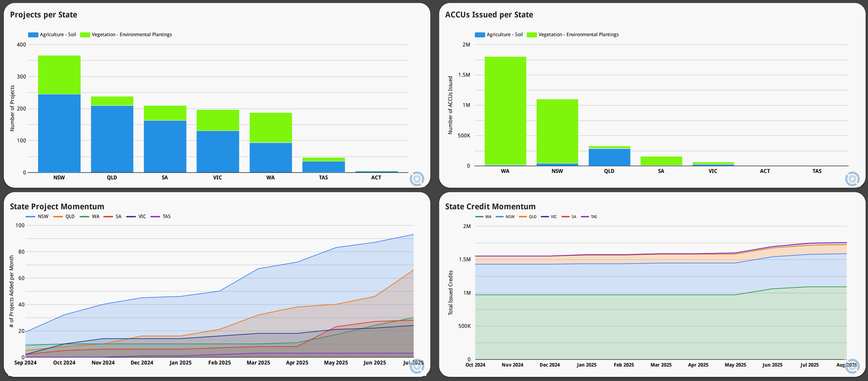Click '# of Projects Added per Month' axis label
The image size is (868, 381).
pyautogui.click(x=11, y=291)
